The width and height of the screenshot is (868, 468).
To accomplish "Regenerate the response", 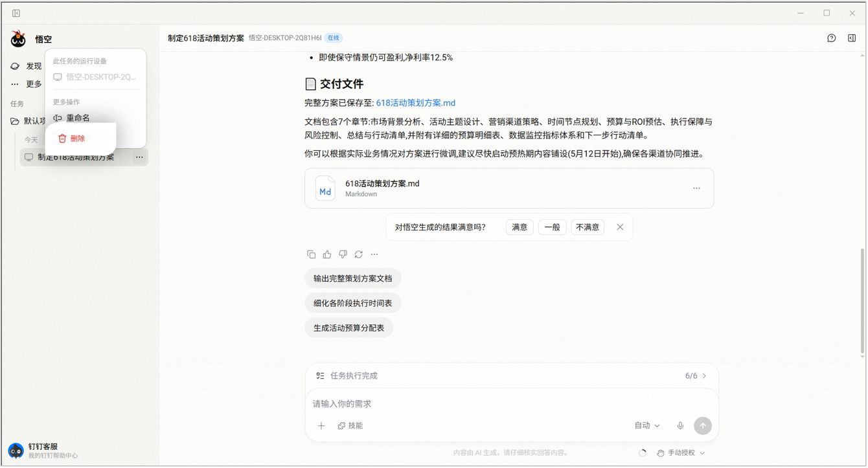I will 358,254.
